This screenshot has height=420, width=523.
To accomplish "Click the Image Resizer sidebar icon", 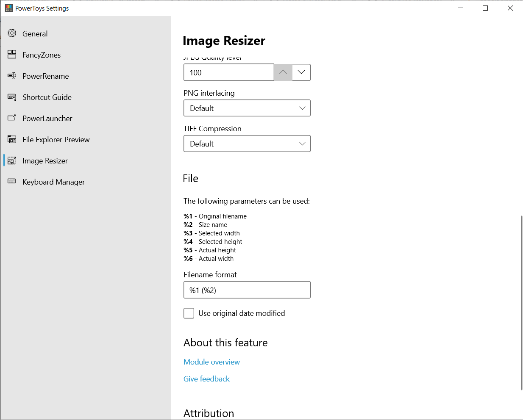I will coord(12,160).
